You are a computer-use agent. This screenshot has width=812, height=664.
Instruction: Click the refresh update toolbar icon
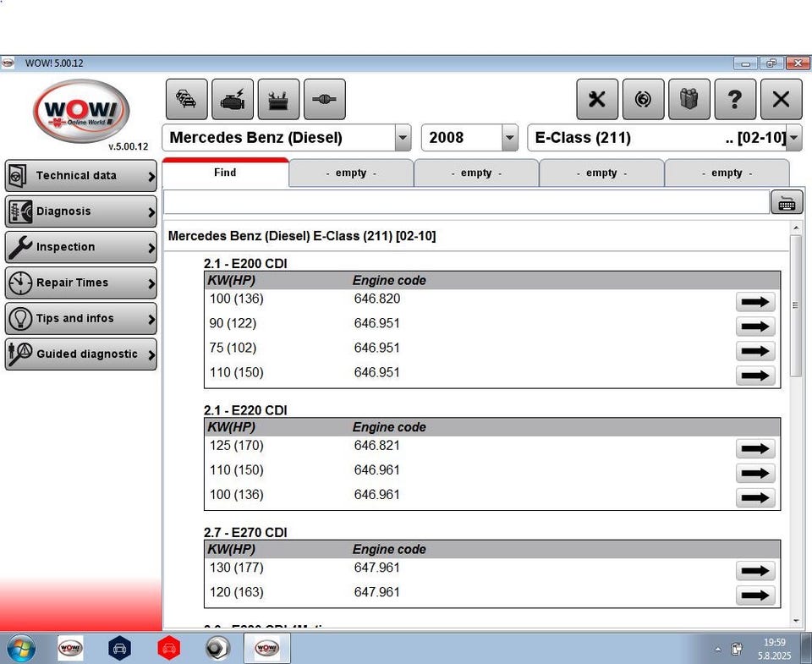(643, 99)
